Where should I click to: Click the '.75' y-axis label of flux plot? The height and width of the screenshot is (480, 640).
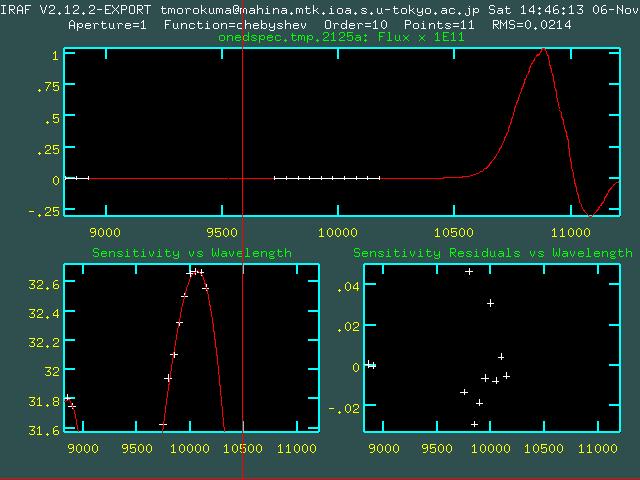(48, 87)
